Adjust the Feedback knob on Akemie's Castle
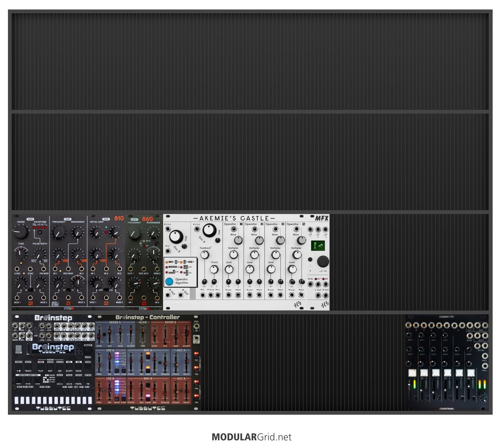This screenshot has height=445, width=504. point(204,255)
